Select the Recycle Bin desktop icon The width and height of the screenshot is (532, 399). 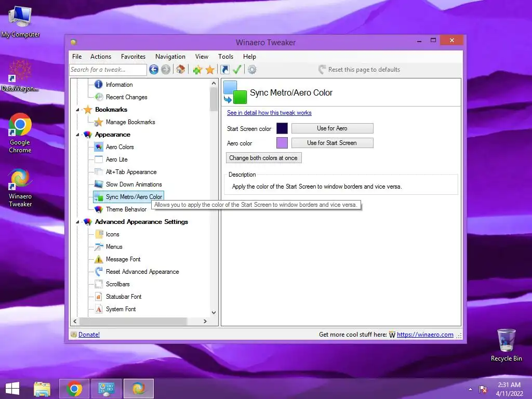[x=506, y=345]
